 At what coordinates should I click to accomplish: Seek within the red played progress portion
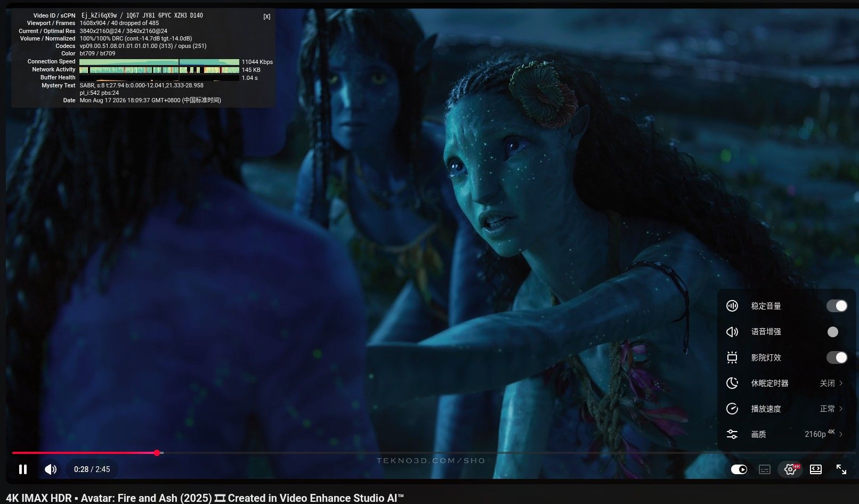tap(84, 453)
